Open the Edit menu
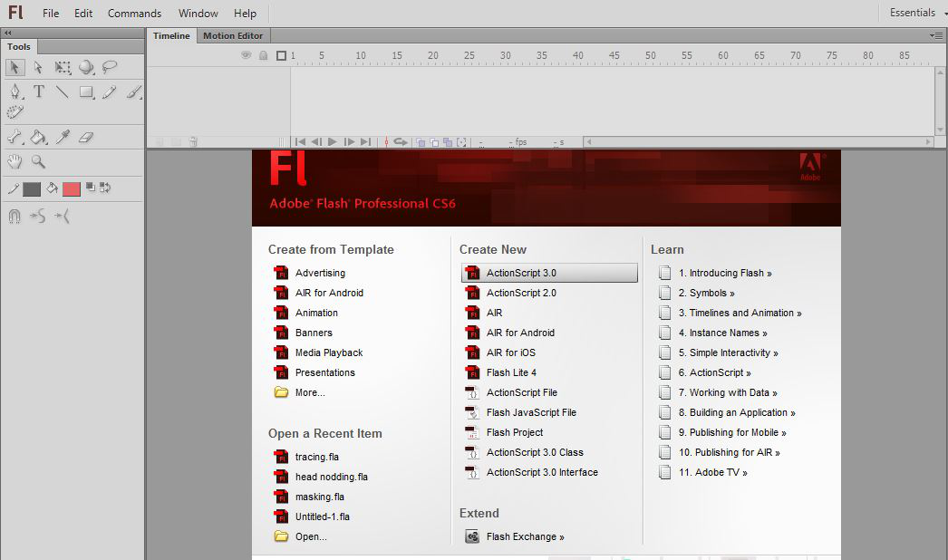 (83, 14)
